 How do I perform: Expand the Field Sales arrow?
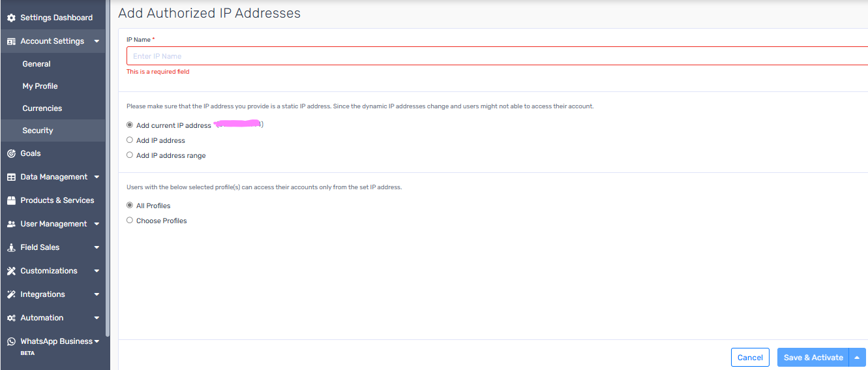tap(97, 247)
